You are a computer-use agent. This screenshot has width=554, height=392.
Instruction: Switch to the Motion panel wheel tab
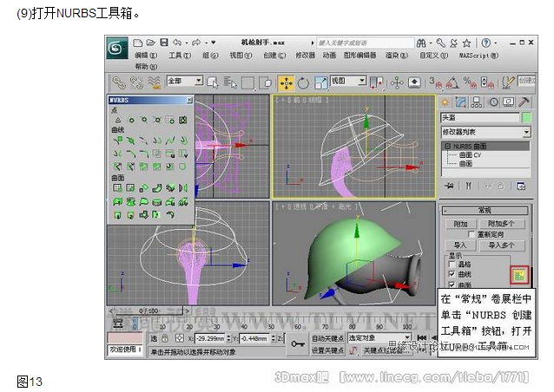click(493, 102)
